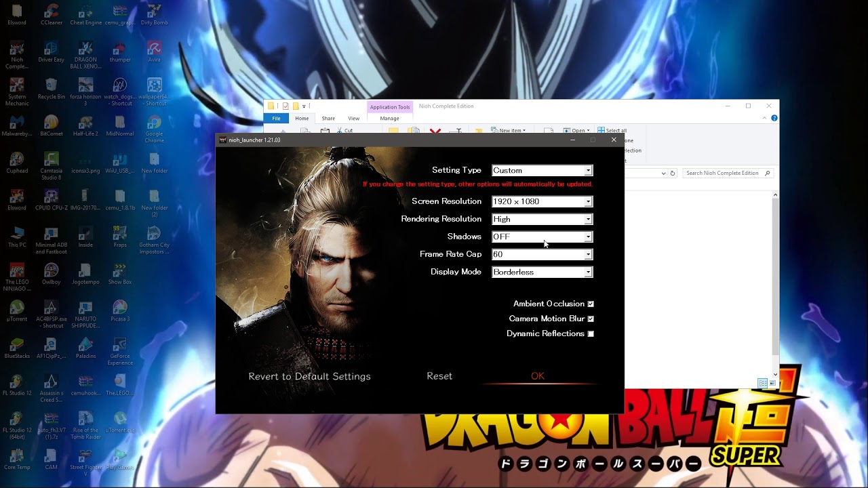Open the View tab in Explorer

(353, 118)
